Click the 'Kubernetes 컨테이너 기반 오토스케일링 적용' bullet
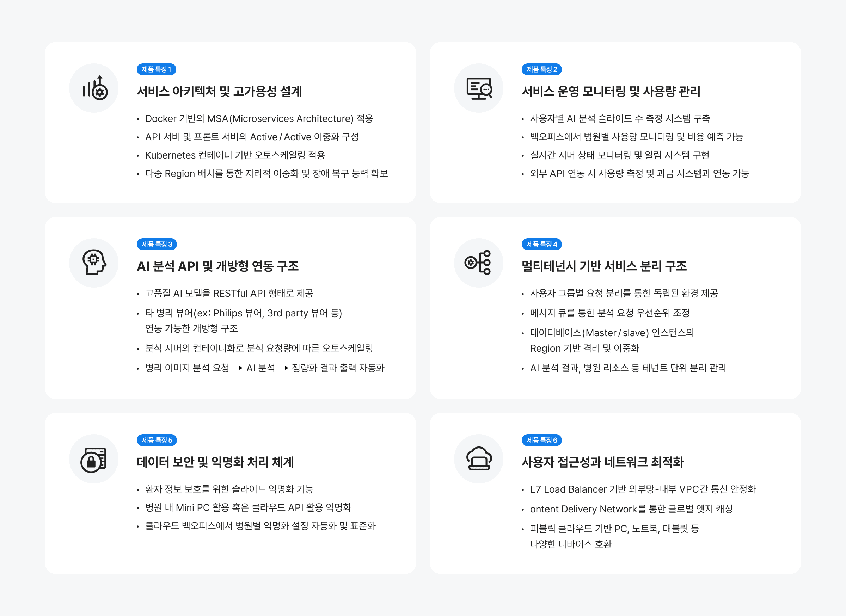The height and width of the screenshot is (616, 846). (235, 155)
